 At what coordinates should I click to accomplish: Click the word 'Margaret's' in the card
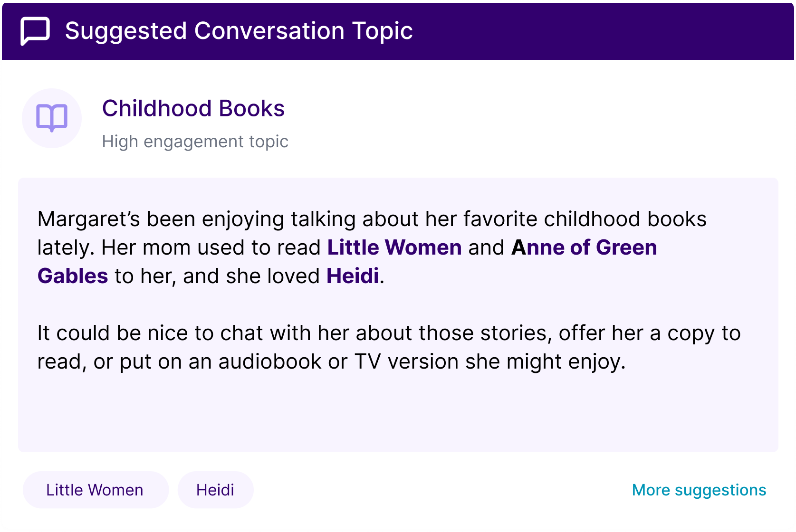(89, 219)
